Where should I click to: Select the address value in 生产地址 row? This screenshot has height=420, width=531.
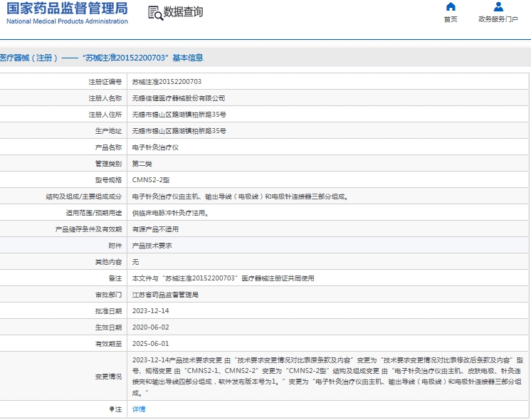[179, 131]
